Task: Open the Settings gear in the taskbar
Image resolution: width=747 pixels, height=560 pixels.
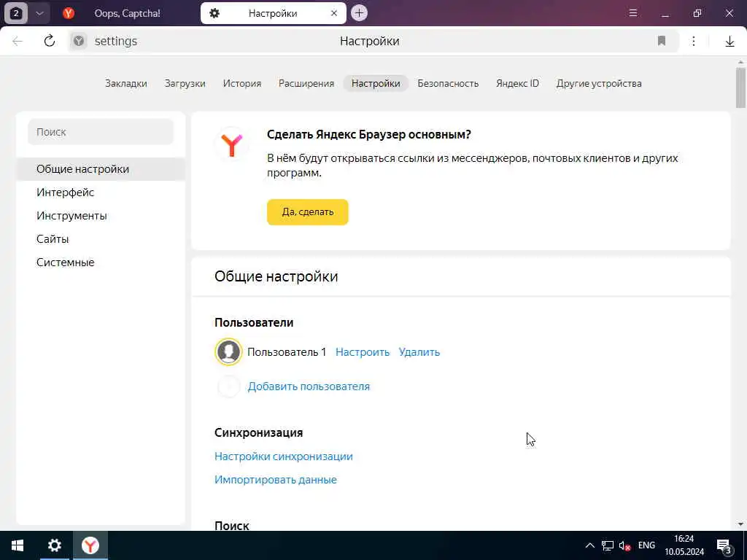Action: point(54,545)
